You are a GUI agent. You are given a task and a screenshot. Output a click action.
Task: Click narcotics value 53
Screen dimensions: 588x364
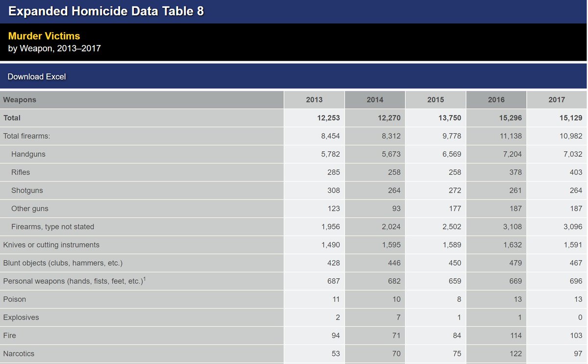(x=336, y=353)
